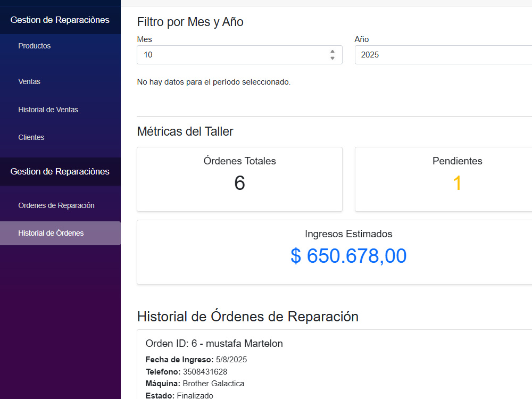
Task: Click Fecha de Ingreso: 5/8/2025 line
Action: coord(196,360)
